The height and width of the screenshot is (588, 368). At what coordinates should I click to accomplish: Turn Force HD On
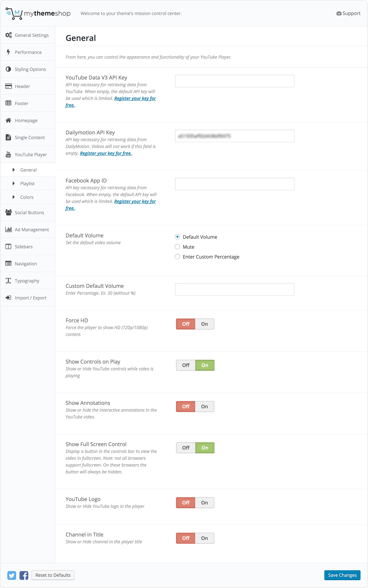(x=204, y=324)
